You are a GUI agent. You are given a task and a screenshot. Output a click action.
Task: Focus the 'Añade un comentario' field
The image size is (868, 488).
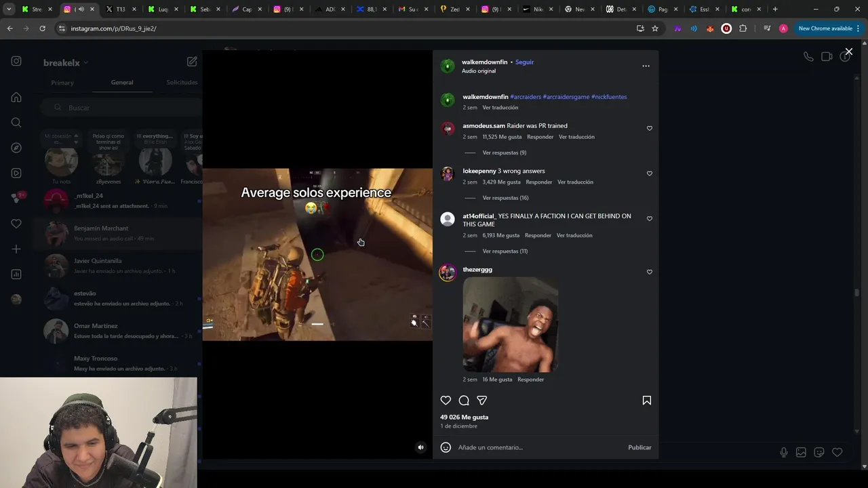pos(539,447)
